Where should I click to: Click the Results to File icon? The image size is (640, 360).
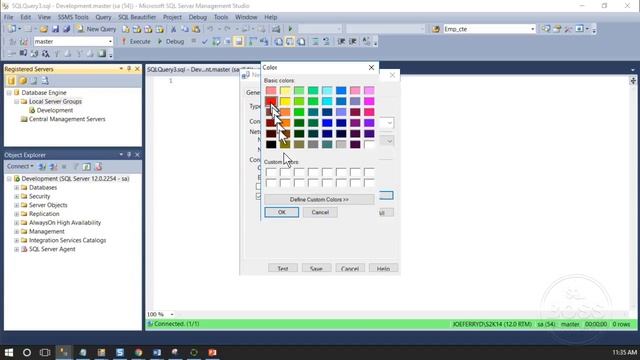point(301,41)
